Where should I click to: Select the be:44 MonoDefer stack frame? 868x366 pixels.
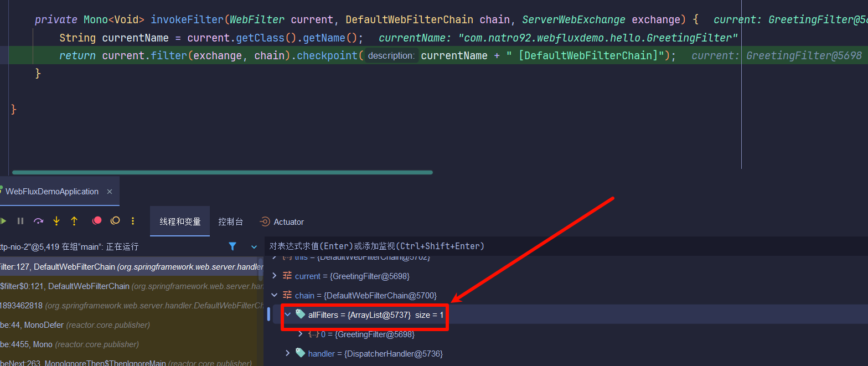point(132,325)
